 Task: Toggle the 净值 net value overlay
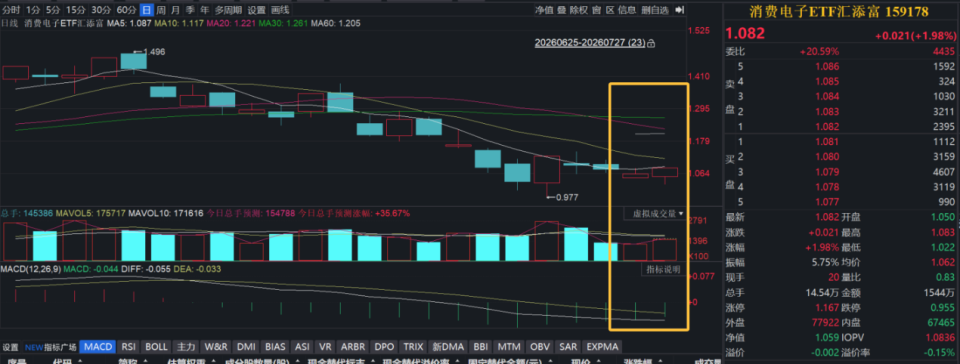544,10
